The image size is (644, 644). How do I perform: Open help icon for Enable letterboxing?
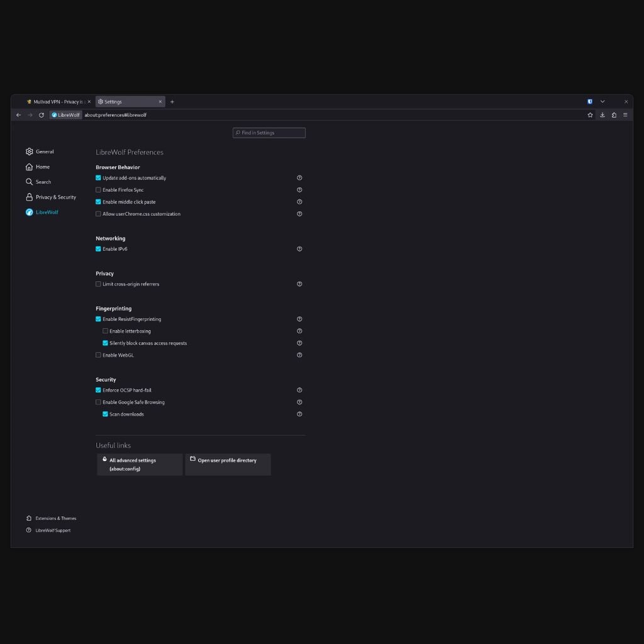coord(299,331)
